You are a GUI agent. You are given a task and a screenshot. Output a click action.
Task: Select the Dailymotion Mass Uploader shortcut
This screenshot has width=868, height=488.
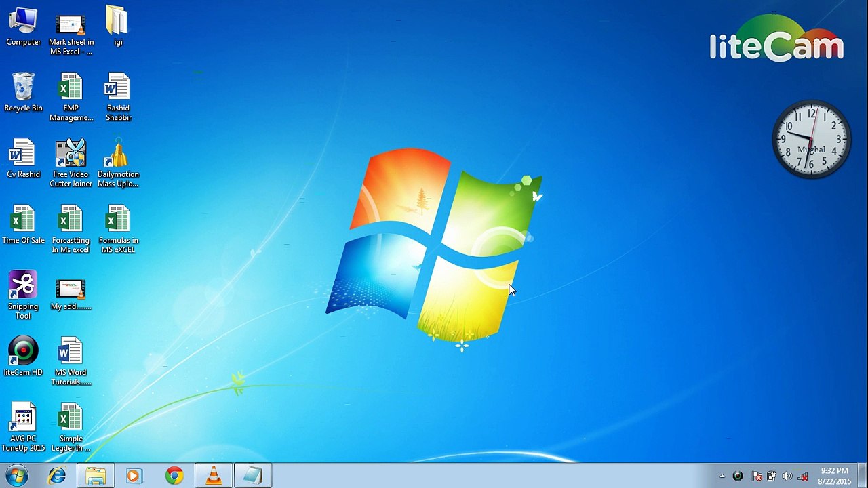click(118, 163)
